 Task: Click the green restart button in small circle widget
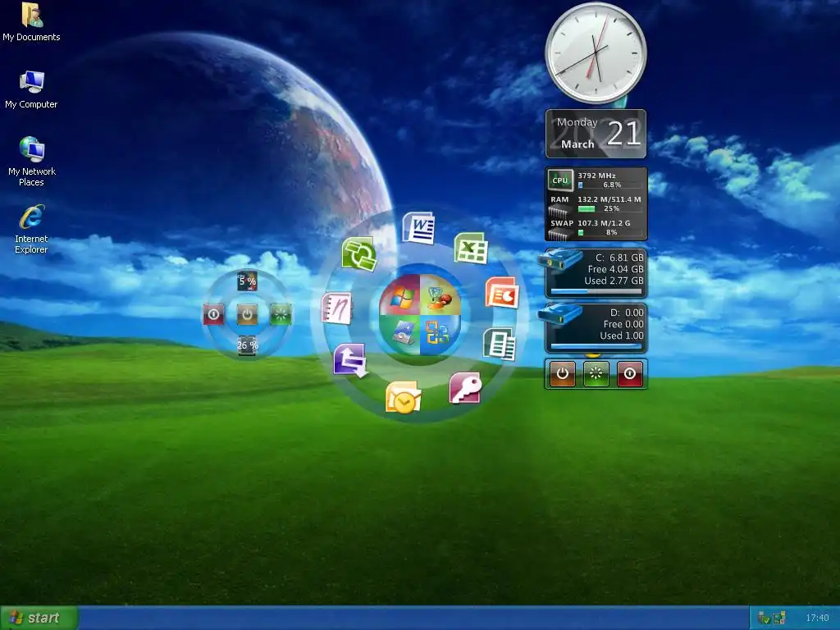click(x=281, y=314)
